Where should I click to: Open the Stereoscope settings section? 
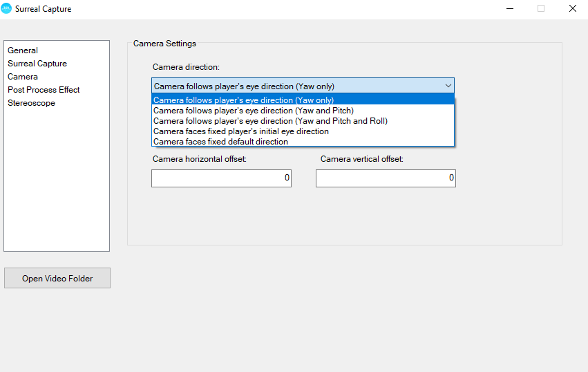pyautogui.click(x=31, y=103)
